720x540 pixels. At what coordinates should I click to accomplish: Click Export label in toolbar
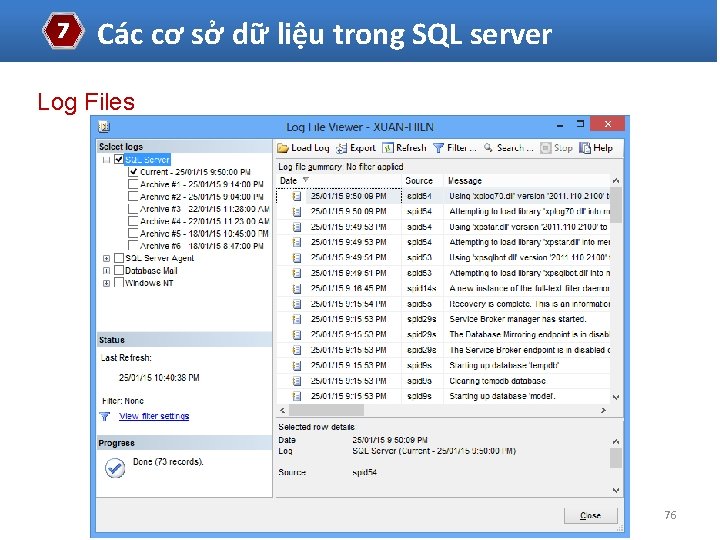point(363,148)
